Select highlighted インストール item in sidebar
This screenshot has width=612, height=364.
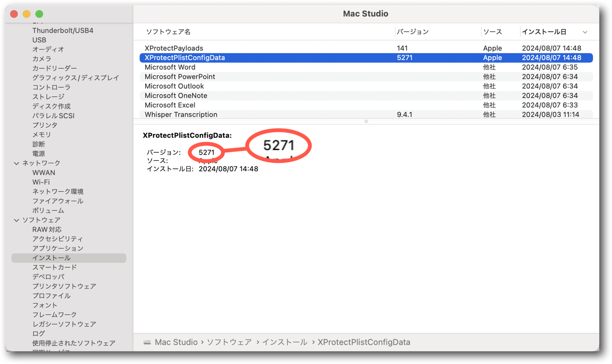[69, 258]
